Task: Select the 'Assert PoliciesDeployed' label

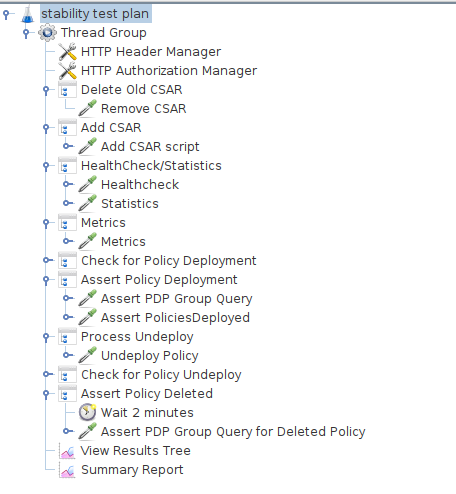Action: tap(175, 318)
